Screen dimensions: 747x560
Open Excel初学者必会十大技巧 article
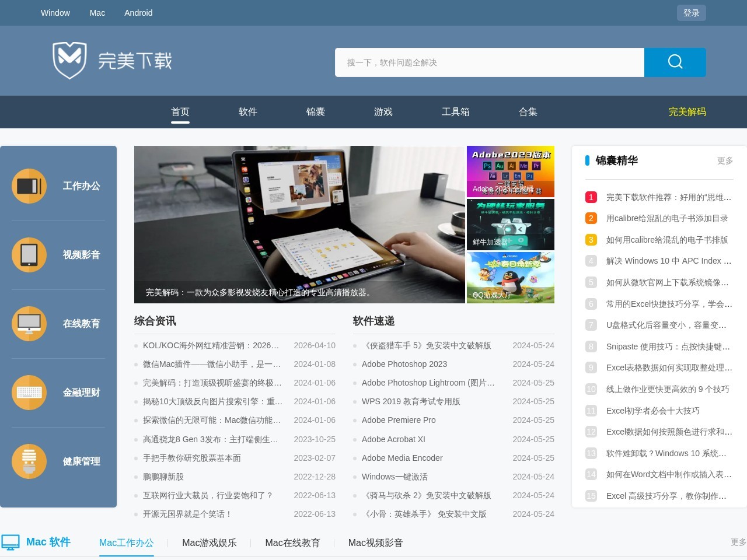pos(653,411)
